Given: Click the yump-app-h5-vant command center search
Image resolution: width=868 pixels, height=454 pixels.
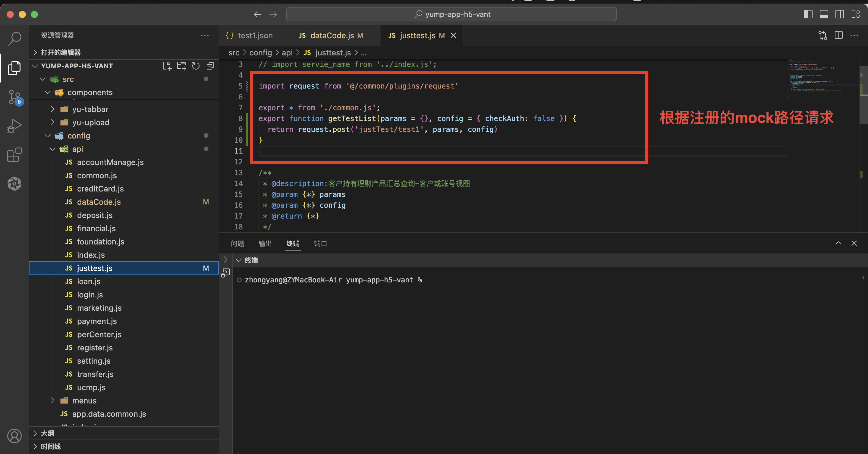Looking at the screenshot, I should point(451,14).
